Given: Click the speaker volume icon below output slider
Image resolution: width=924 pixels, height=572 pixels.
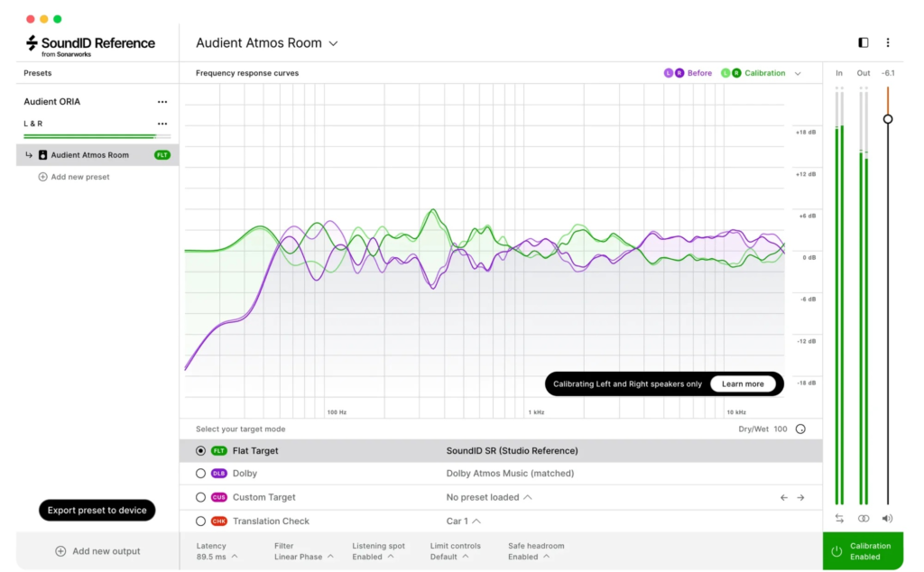Looking at the screenshot, I should (x=887, y=519).
